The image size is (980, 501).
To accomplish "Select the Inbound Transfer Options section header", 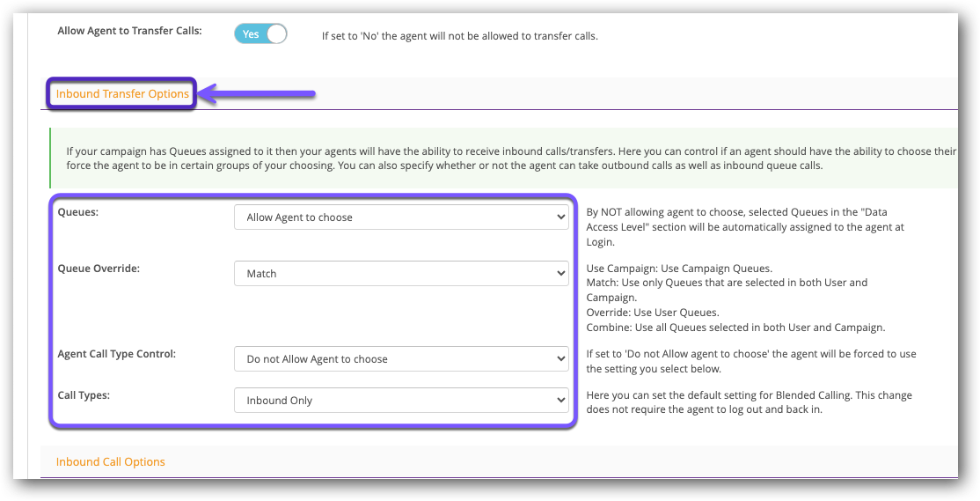I will (122, 94).
